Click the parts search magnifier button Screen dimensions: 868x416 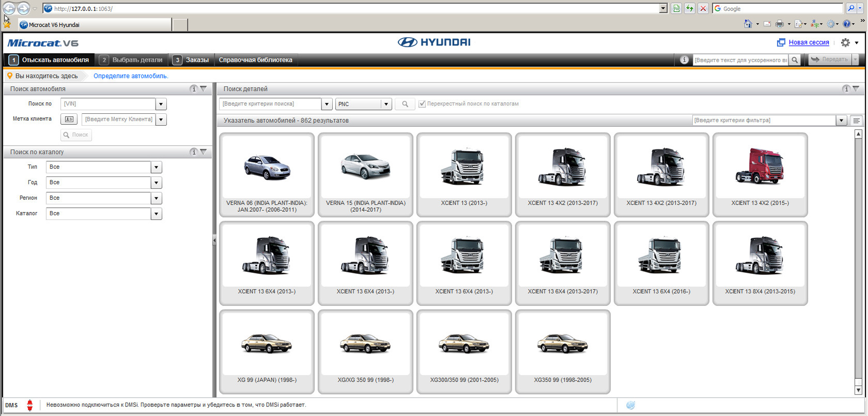click(x=405, y=104)
